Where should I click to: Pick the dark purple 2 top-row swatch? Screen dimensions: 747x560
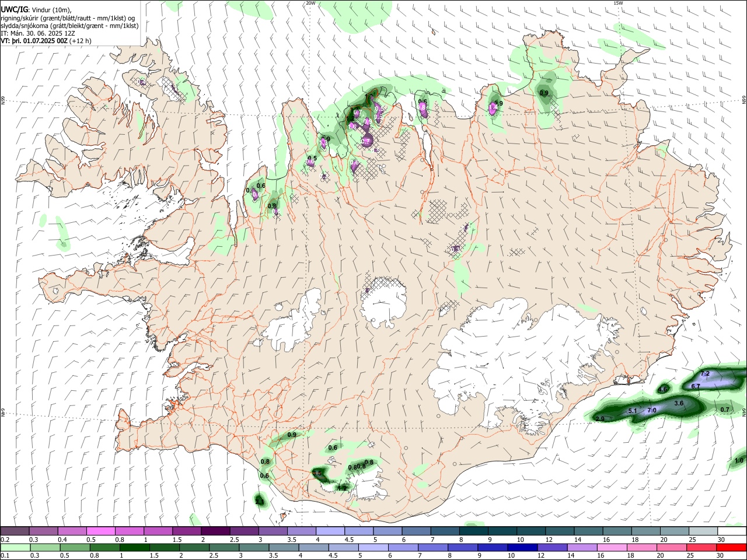215,531
